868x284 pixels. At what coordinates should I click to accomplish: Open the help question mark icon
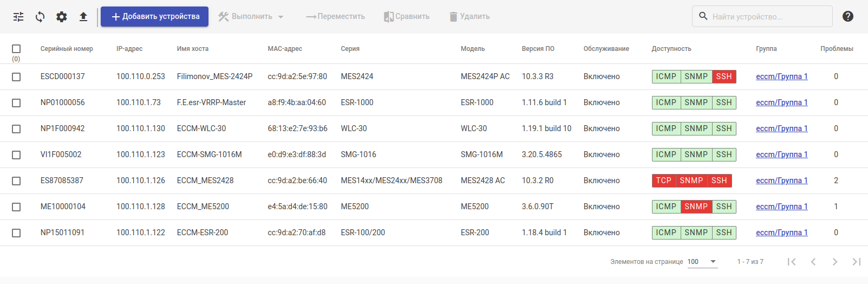[848, 16]
